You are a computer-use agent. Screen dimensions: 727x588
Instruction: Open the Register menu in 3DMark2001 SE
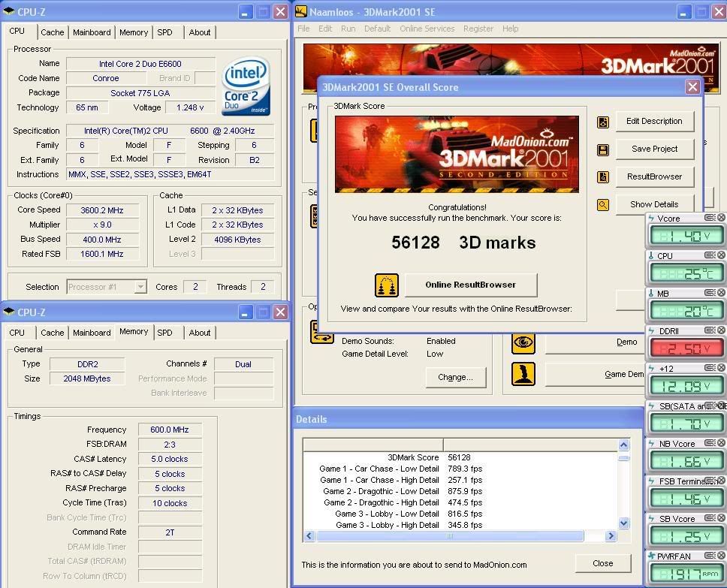[x=478, y=29]
